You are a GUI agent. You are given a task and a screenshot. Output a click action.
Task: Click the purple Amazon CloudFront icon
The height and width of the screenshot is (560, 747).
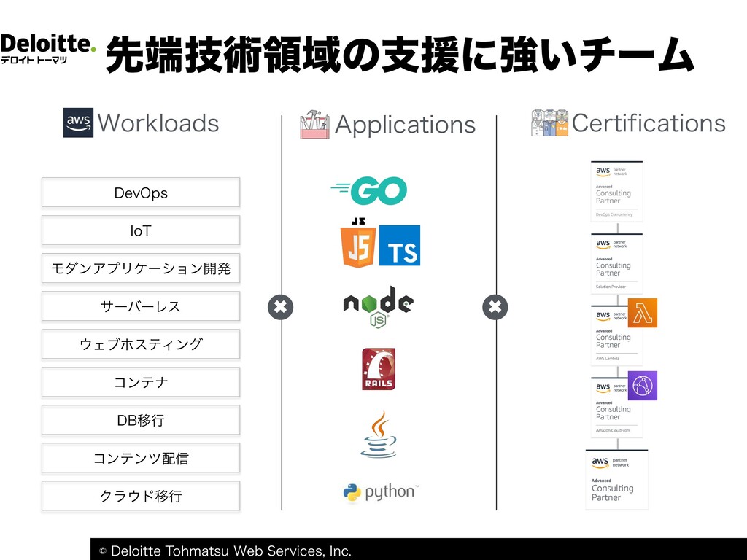tap(643, 386)
